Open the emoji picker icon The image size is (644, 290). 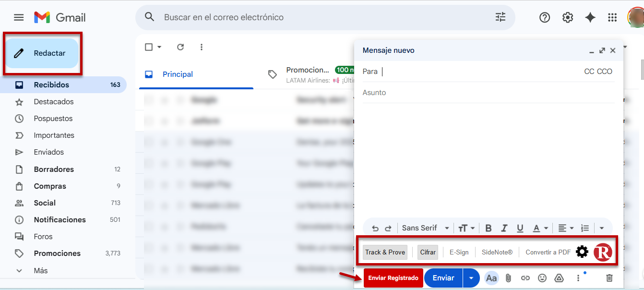tap(542, 278)
